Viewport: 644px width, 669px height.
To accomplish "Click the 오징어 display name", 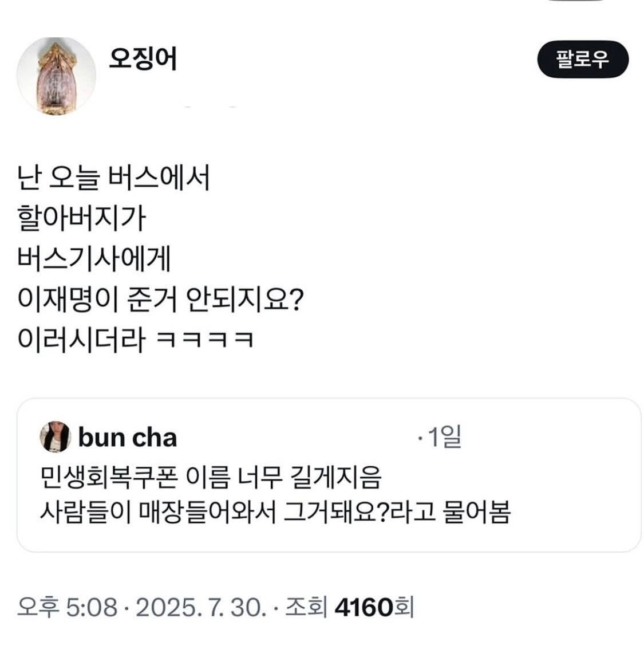I will 143,58.
